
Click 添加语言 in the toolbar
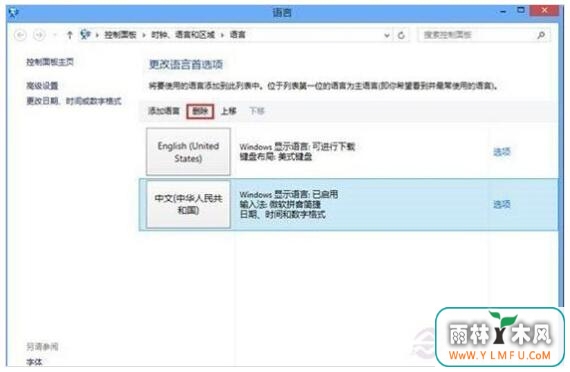[x=164, y=111]
